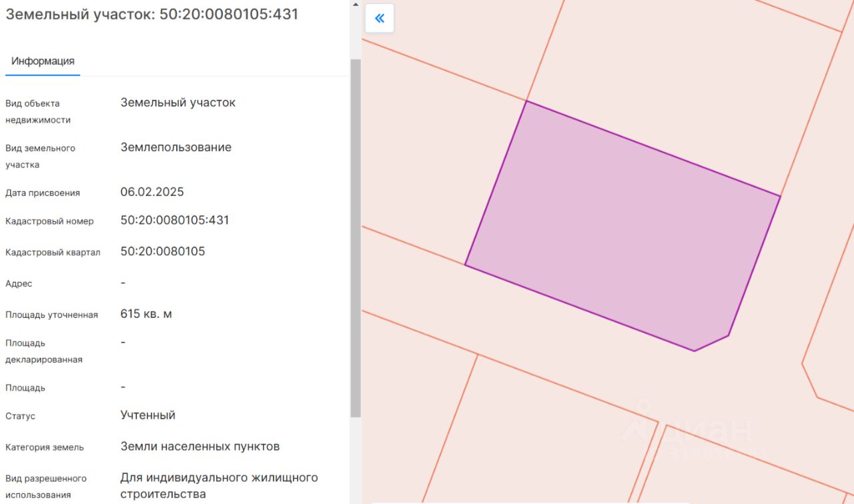Screen dimensions: 854x504
Task: Click the label Кадастровый квартал
Action: (x=53, y=253)
